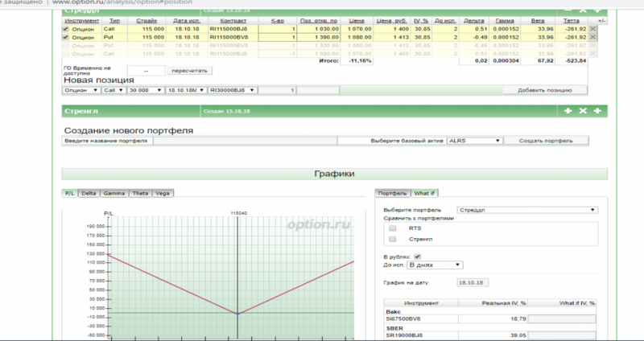Sort by the Инструмент column header

coord(82,21)
